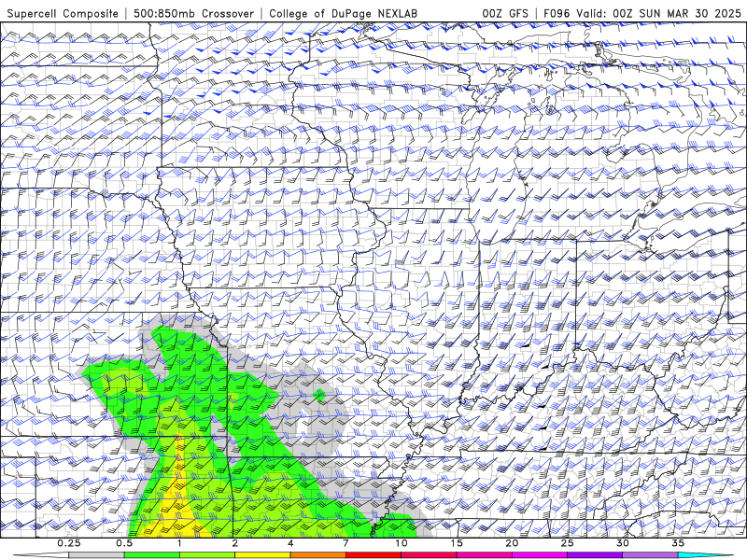Click the yellow legend segment
Viewport: 747px width, 560px height.
click(262, 555)
